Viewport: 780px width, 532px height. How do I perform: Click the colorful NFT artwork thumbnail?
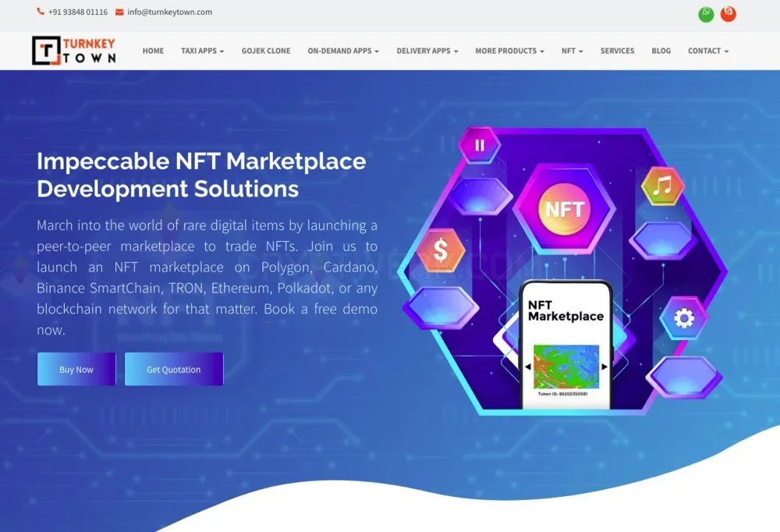[566, 367]
